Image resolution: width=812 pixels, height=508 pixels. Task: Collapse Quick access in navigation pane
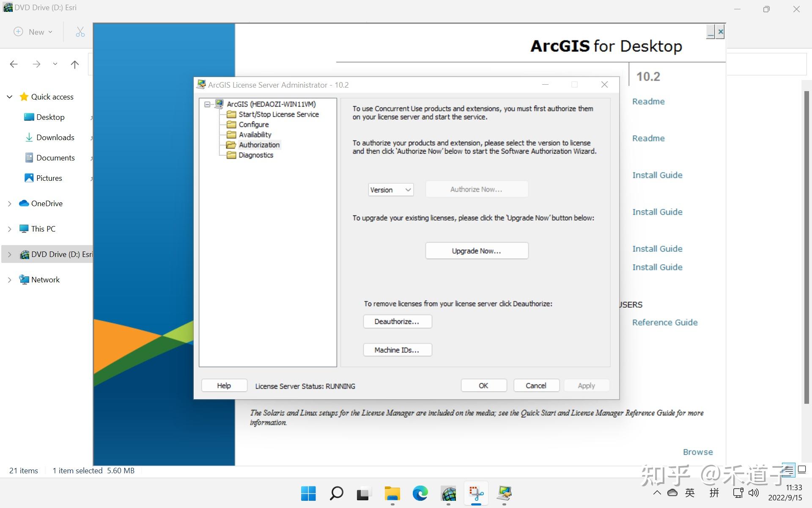10,97
